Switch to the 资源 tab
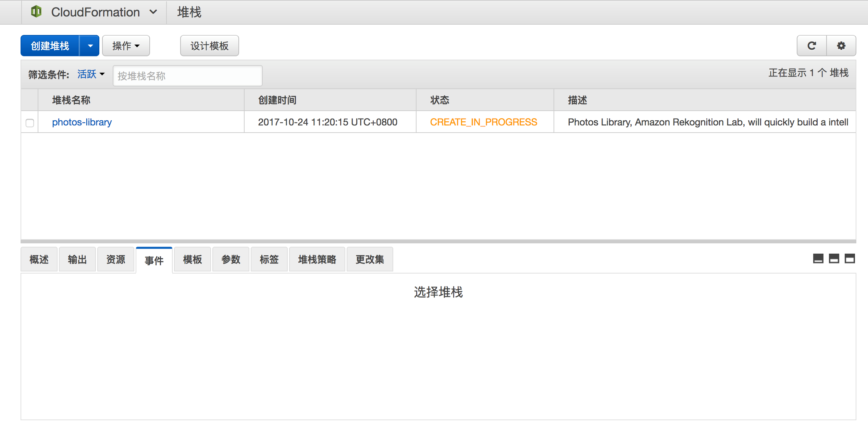868x425 pixels. click(x=115, y=259)
